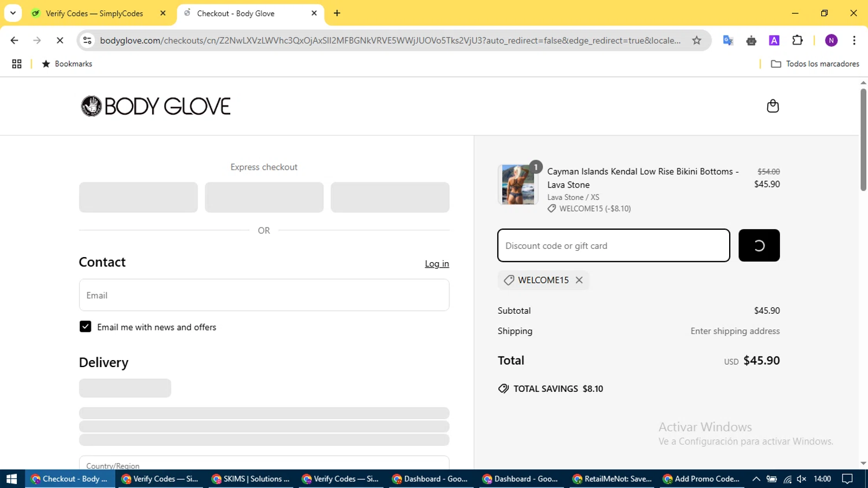Viewport: 868px width, 488px height.
Task: Open the battery tray icon
Action: 771,479
